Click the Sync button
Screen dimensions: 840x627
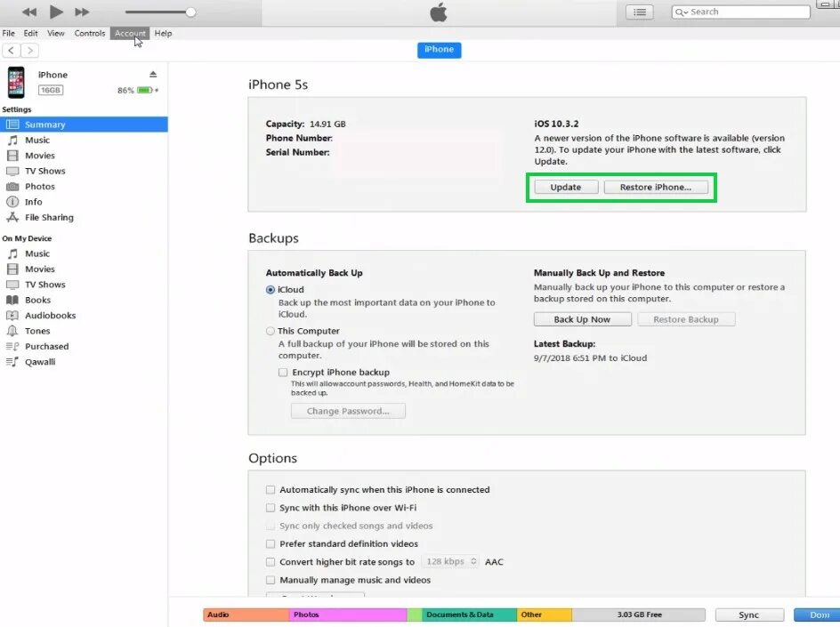(x=749, y=615)
